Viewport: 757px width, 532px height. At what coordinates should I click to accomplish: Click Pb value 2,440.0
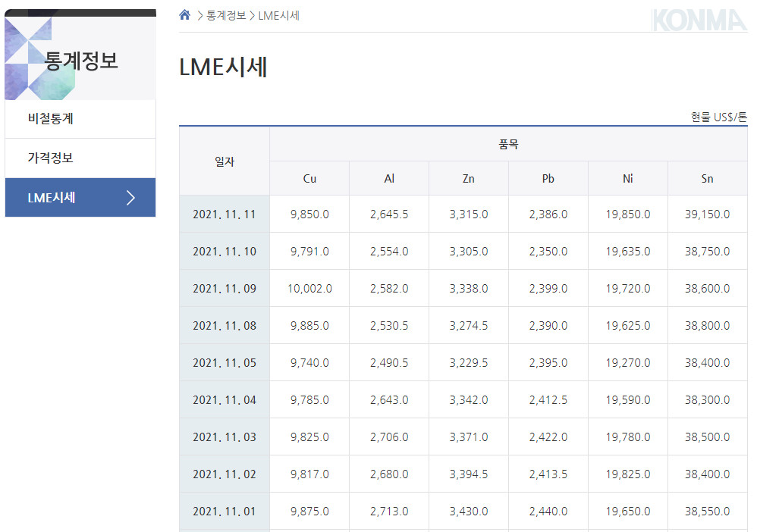point(548,512)
